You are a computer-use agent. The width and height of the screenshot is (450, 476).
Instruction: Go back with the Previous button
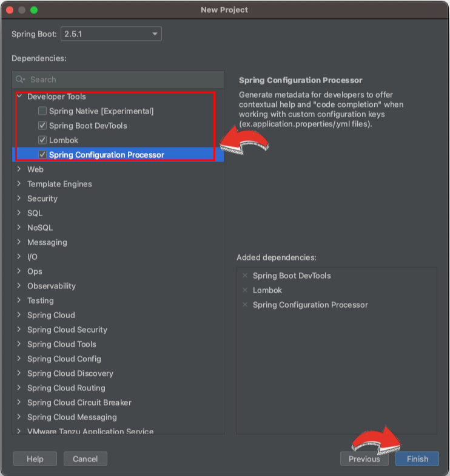coord(364,459)
